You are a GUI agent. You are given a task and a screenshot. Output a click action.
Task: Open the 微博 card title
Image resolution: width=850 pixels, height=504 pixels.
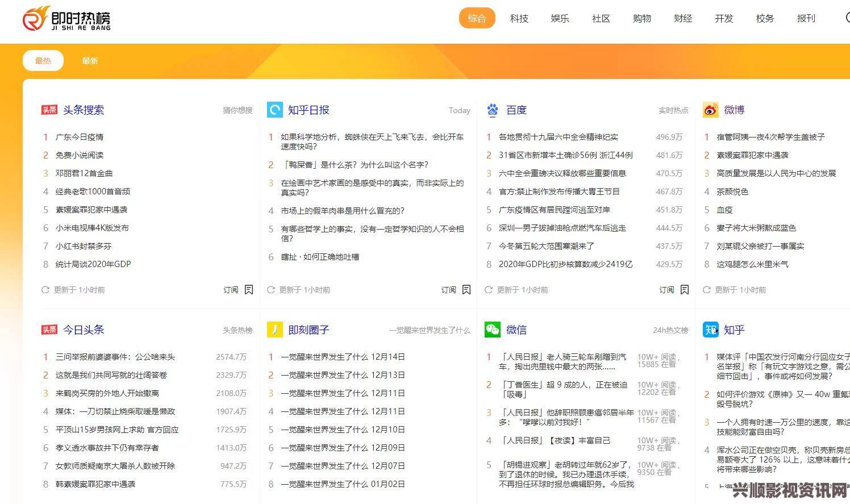(x=734, y=110)
